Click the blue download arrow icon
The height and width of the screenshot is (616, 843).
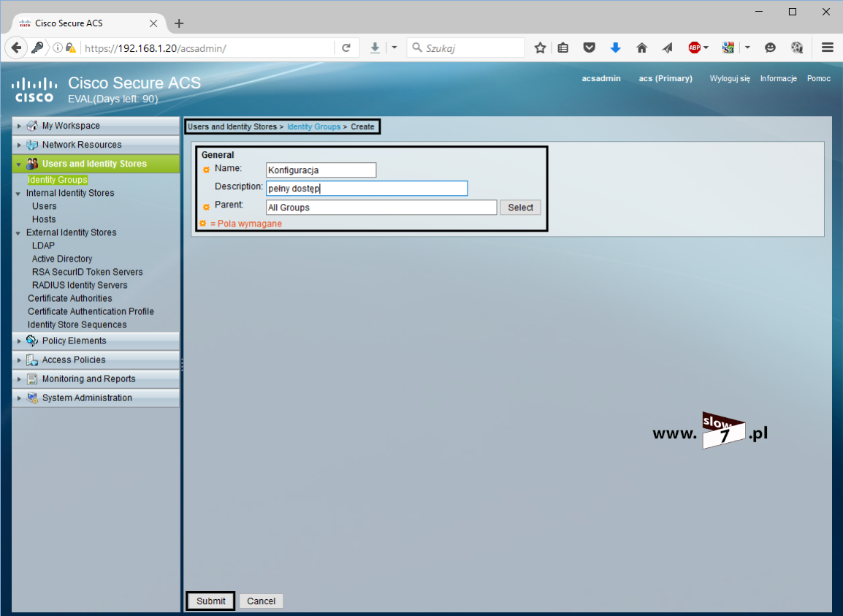(616, 48)
